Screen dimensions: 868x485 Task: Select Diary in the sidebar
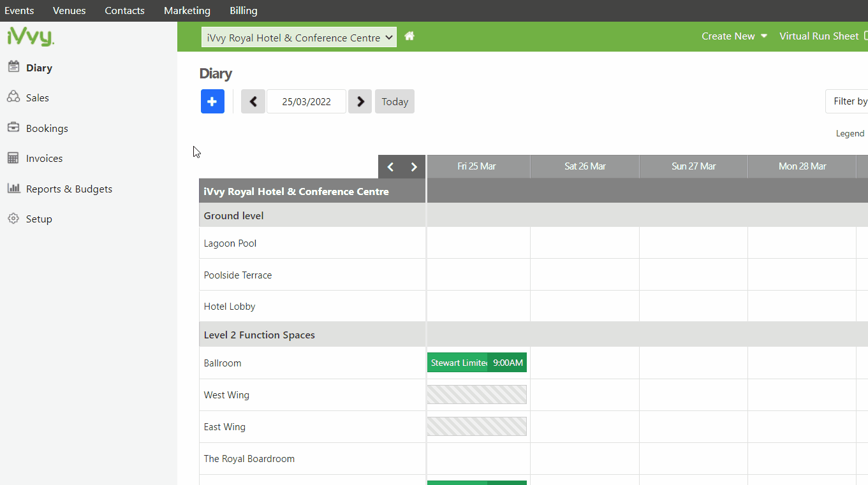[39, 68]
